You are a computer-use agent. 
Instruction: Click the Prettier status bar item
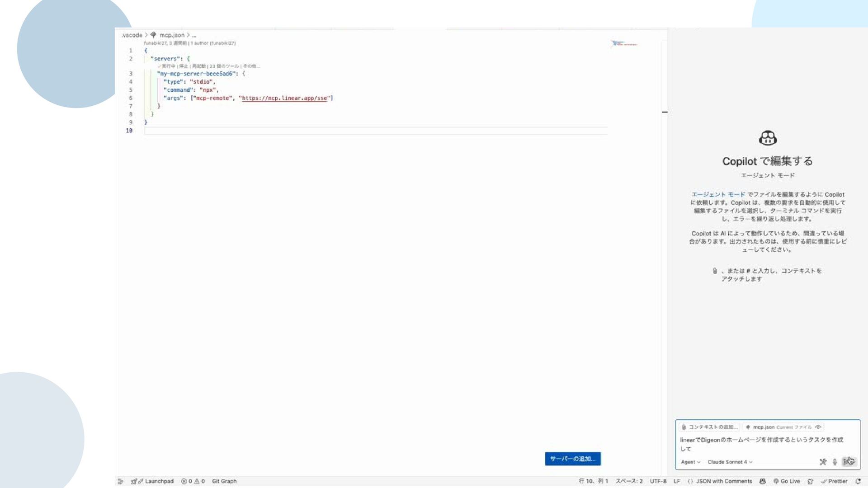pos(834,481)
